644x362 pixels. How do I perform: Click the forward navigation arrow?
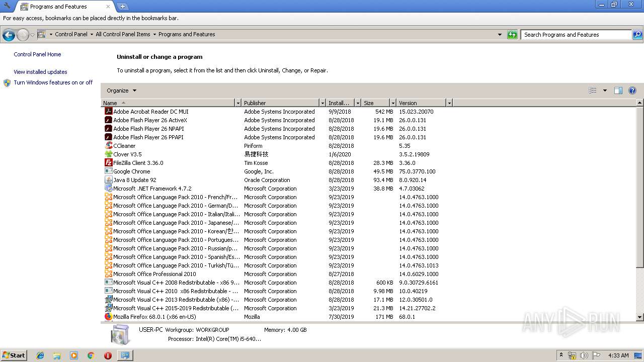tap(23, 35)
